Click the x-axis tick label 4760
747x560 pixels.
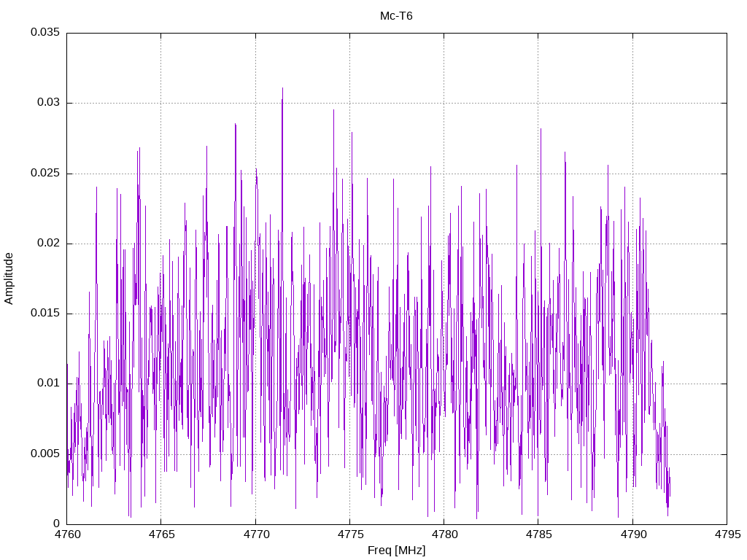67,534
